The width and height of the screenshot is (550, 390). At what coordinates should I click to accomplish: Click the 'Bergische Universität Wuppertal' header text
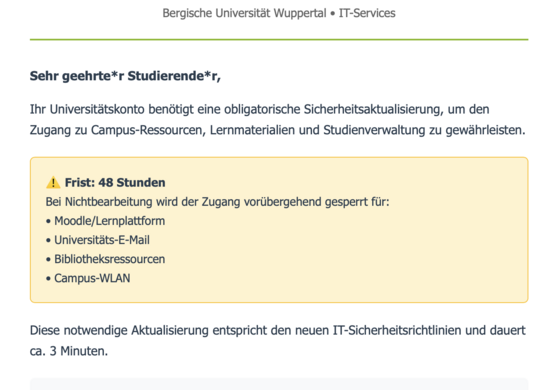(244, 13)
